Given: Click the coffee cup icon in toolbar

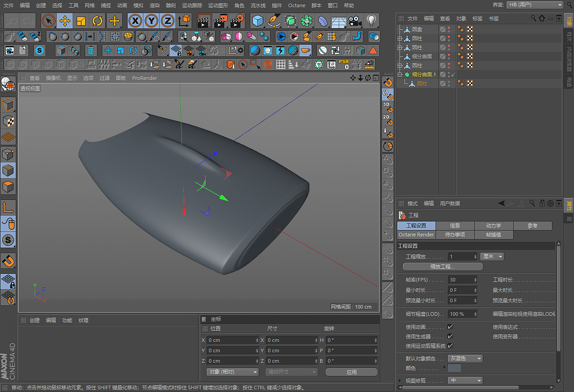Looking at the screenshot, I should pyautogui.click(x=306, y=51).
